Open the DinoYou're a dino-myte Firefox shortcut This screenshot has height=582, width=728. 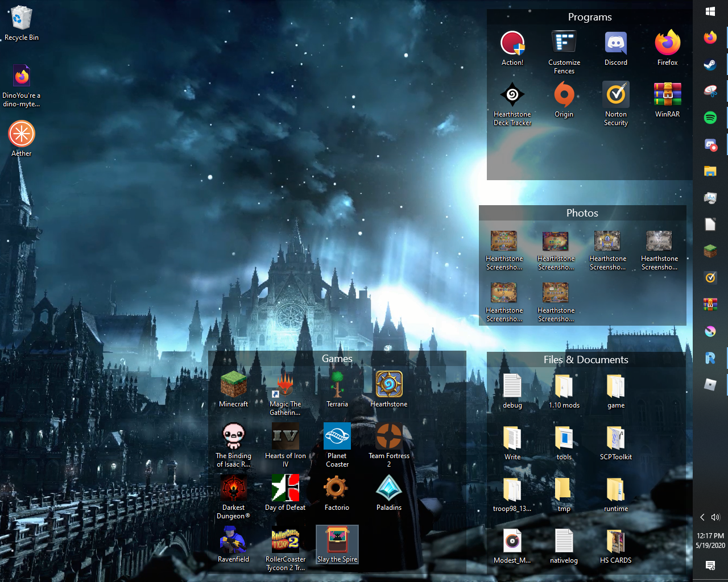pyautogui.click(x=22, y=85)
